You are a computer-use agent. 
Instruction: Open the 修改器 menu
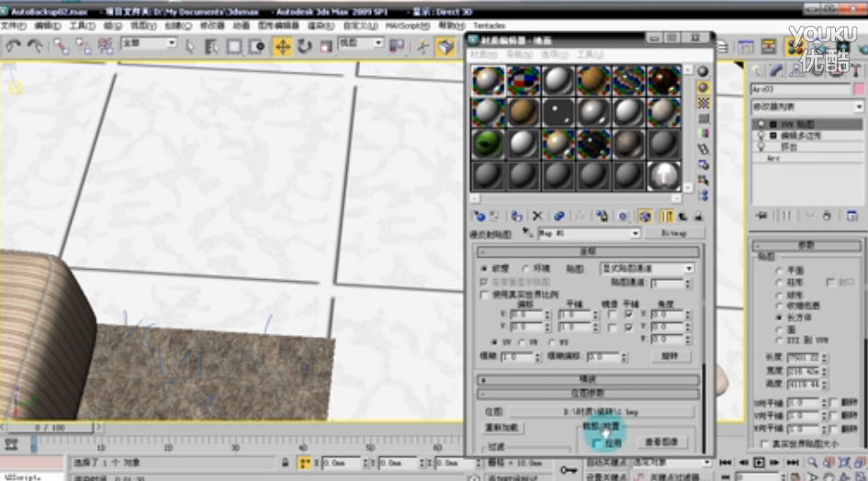coord(212,26)
